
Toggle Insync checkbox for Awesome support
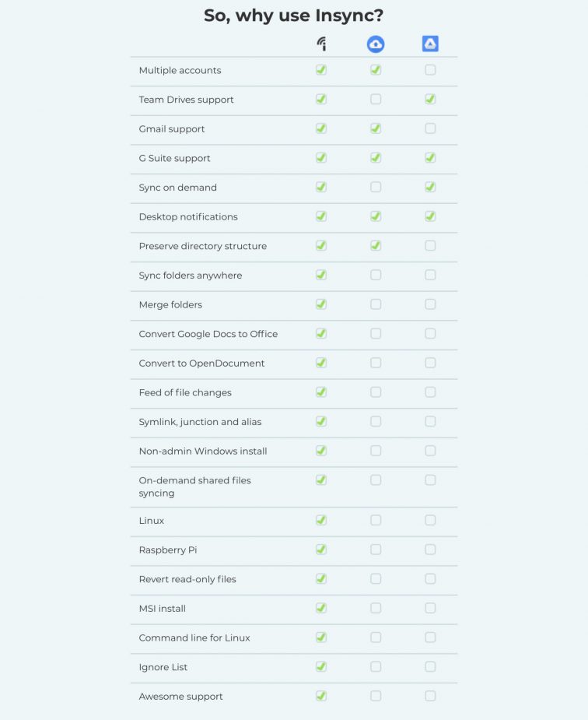(321, 696)
